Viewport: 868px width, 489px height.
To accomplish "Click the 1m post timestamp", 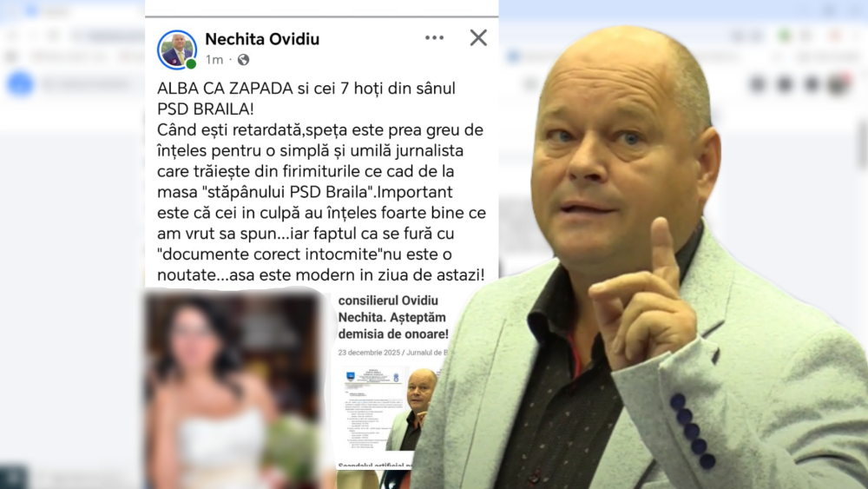I will 214,60.
